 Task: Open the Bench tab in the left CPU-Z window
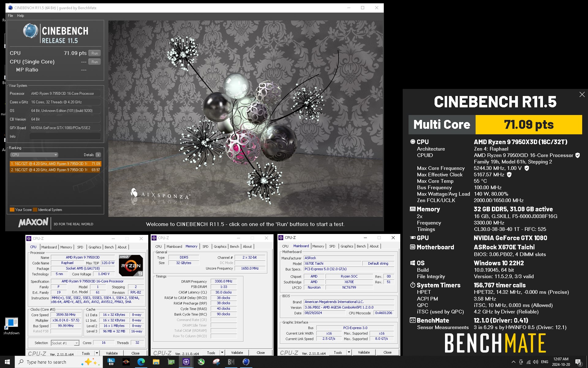click(x=109, y=247)
